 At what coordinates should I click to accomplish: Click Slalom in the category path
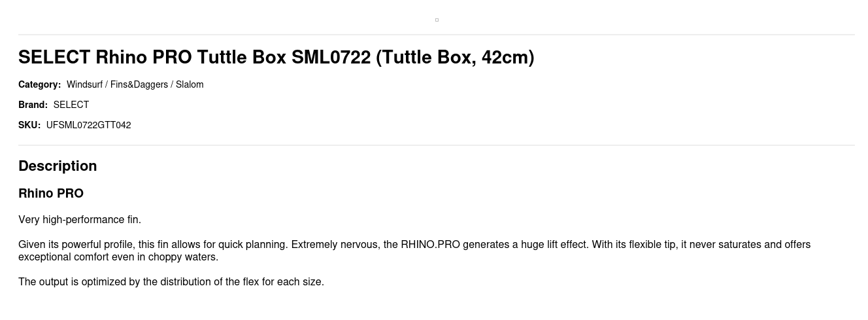click(190, 84)
